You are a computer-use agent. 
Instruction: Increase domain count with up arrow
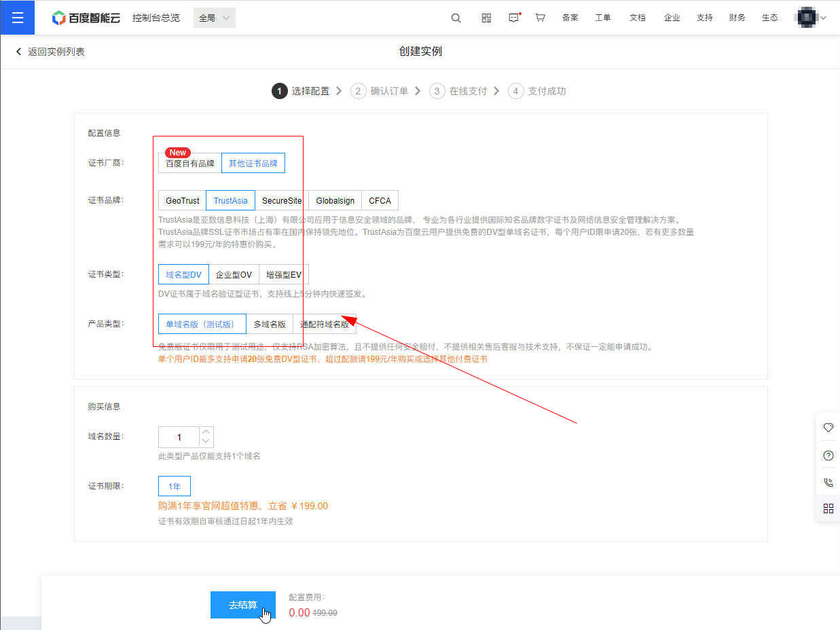[206, 432]
